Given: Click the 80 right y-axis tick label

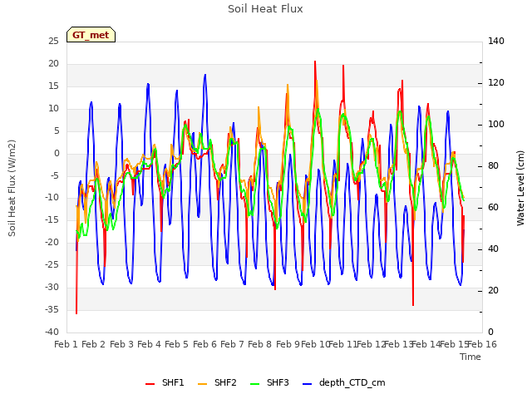Looking at the screenshot, I should (x=493, y=166).
